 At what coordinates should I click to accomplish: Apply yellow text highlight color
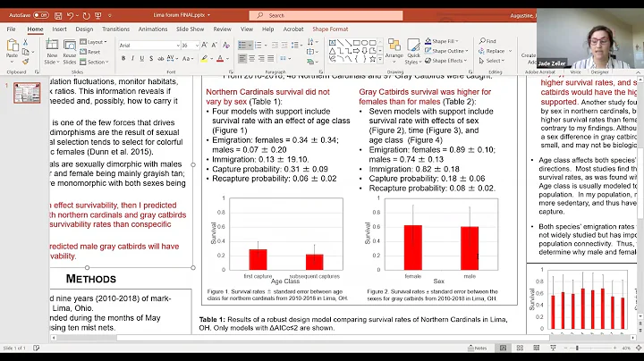[204, 59]
